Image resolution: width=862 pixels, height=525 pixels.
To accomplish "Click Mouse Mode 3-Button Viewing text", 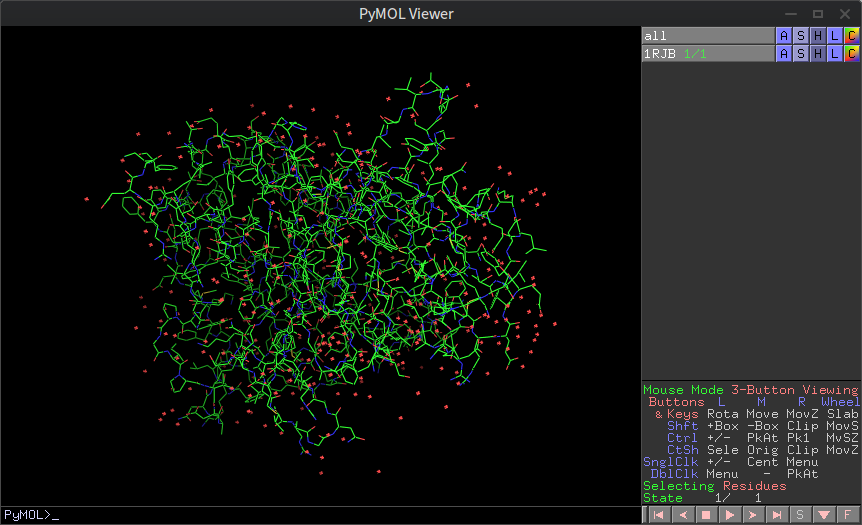I will (x=750, y=390).
